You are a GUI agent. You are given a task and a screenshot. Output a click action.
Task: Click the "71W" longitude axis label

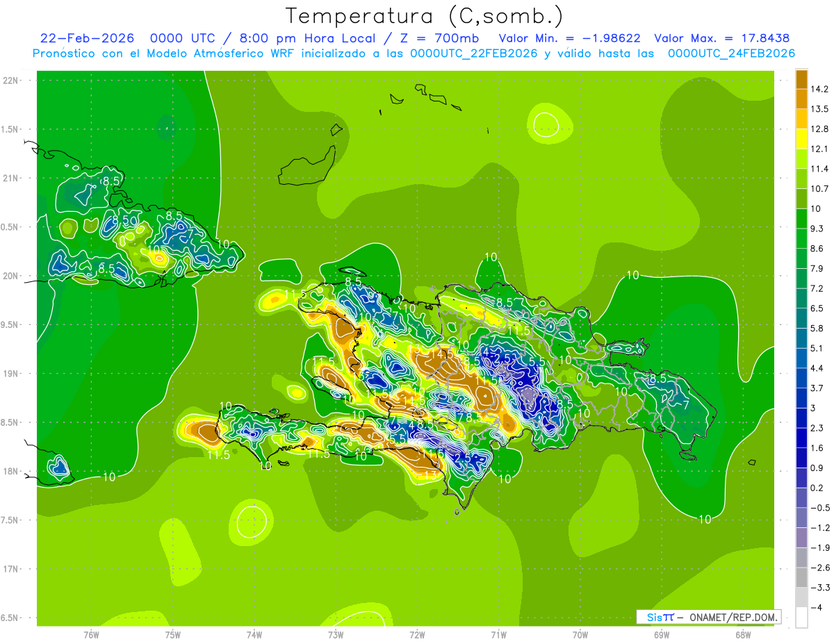(x=498, y=634)
